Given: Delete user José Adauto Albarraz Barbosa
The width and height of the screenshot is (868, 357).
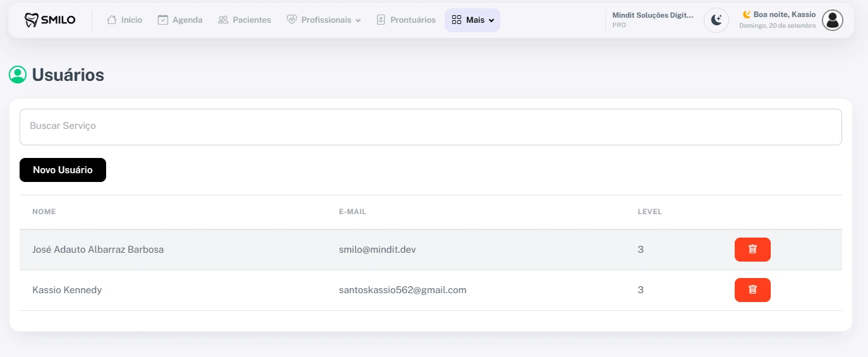Looking at the screenshot, I should (x=752, y=250).
